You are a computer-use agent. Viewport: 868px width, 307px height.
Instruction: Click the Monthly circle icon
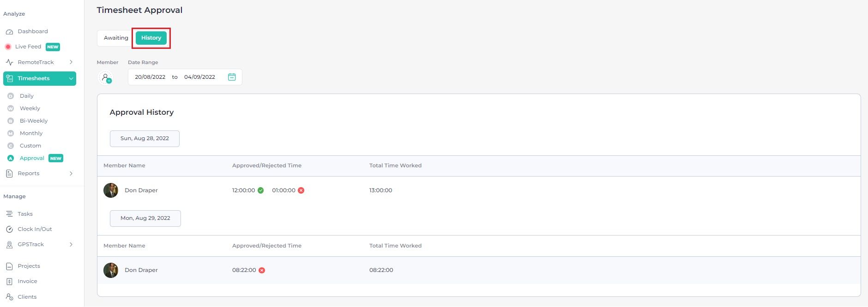11,133
